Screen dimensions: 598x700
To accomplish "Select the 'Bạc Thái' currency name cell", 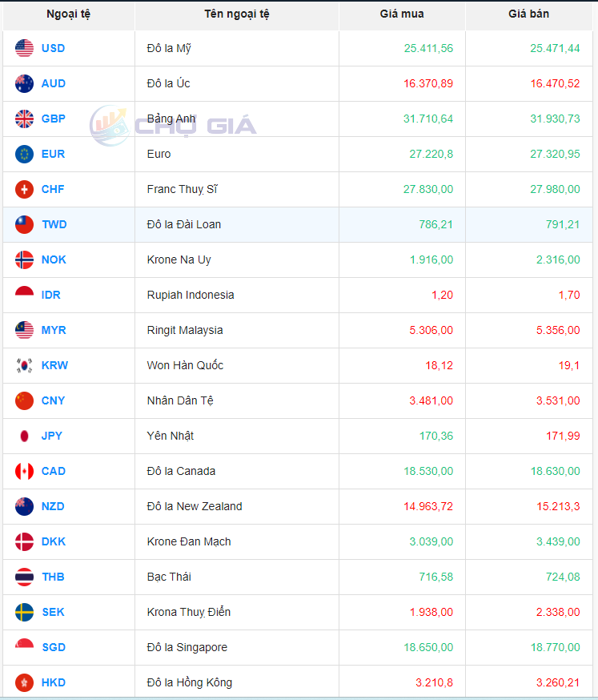I will tap(169, 577).
